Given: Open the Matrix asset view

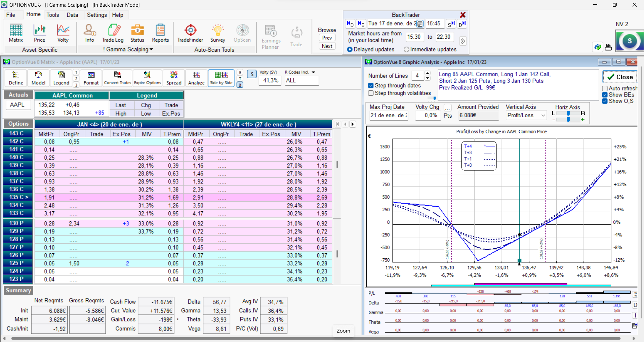Looking at the screenshot, I should (16, 33).
